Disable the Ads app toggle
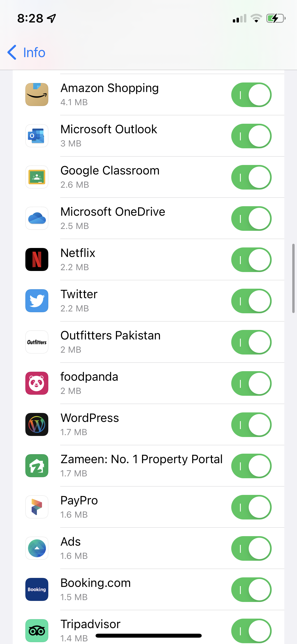 (x=251, y=549)
